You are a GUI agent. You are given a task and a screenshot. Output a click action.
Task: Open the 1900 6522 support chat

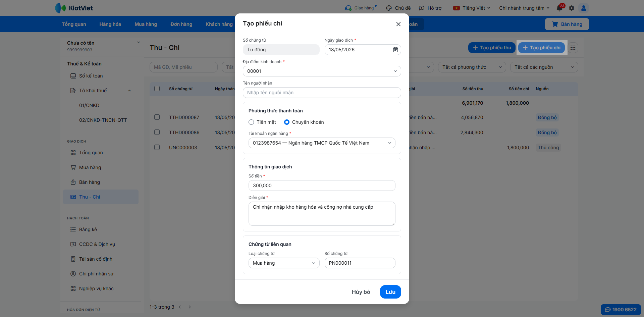coord(621,310)
